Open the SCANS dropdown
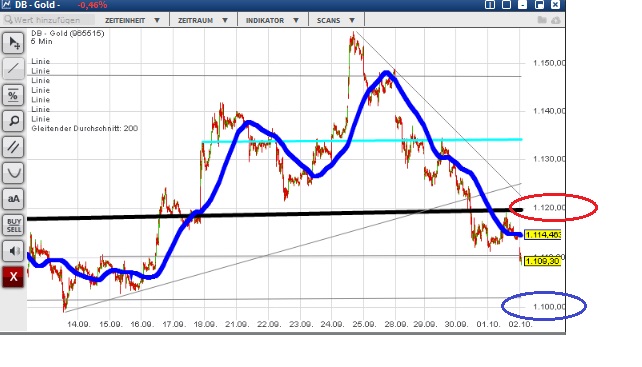642x367 pixels. [x=336, y=20]
